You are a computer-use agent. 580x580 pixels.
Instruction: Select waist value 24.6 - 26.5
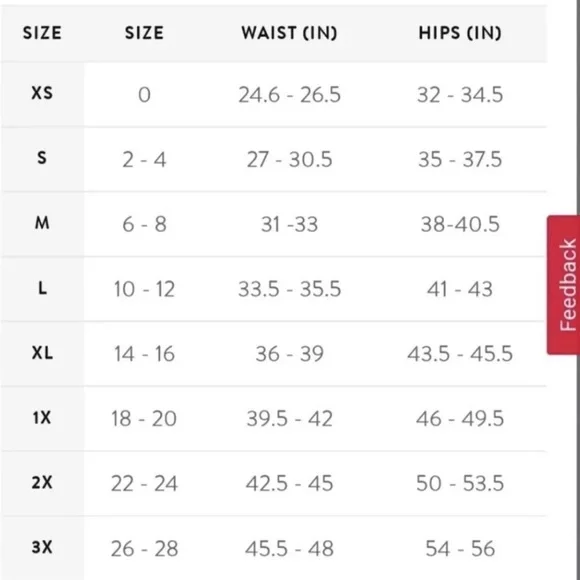pyautogui.click(x=289, y=95)
